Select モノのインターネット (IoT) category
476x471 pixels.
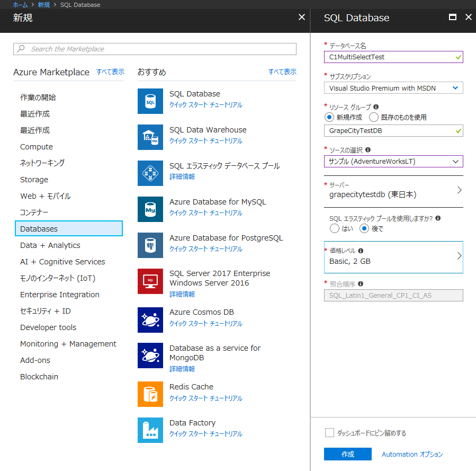(x=58, y=278)
